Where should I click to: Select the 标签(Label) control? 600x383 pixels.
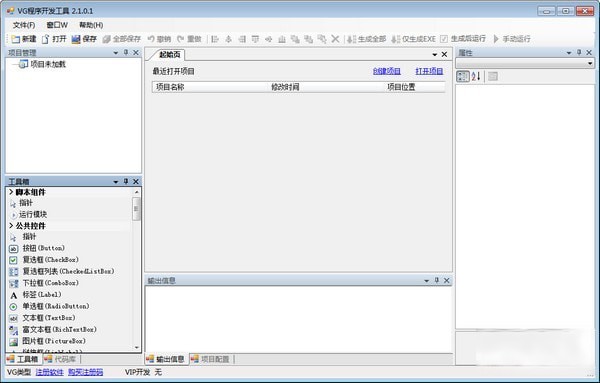41,295
